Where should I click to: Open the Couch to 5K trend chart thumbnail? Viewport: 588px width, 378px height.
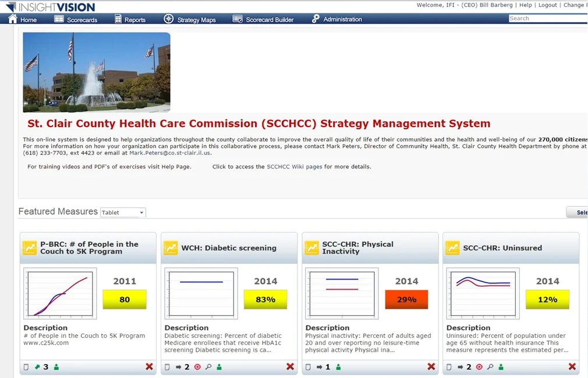click(x=60, y=293)
